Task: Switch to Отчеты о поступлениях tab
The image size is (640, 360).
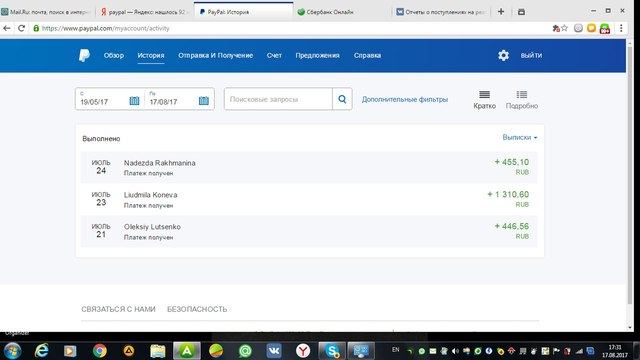Action: [x=441, y=12]
